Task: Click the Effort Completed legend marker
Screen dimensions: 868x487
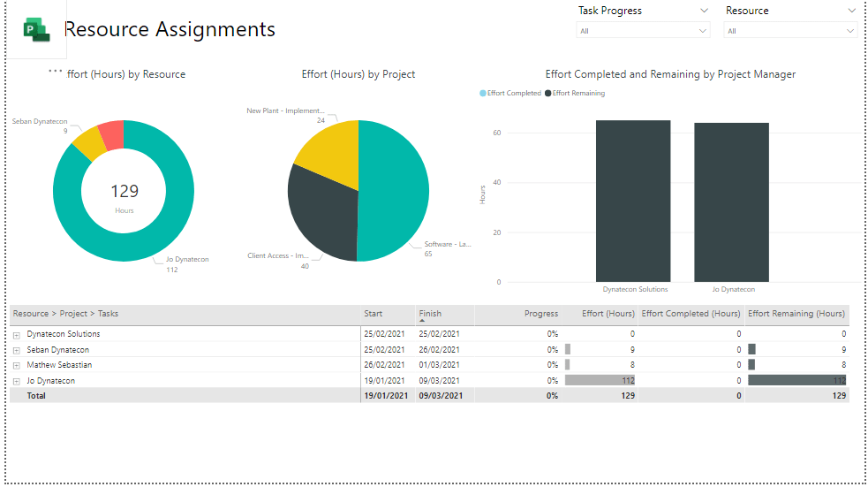Action: pyautogui.click(x=483, y=93)
